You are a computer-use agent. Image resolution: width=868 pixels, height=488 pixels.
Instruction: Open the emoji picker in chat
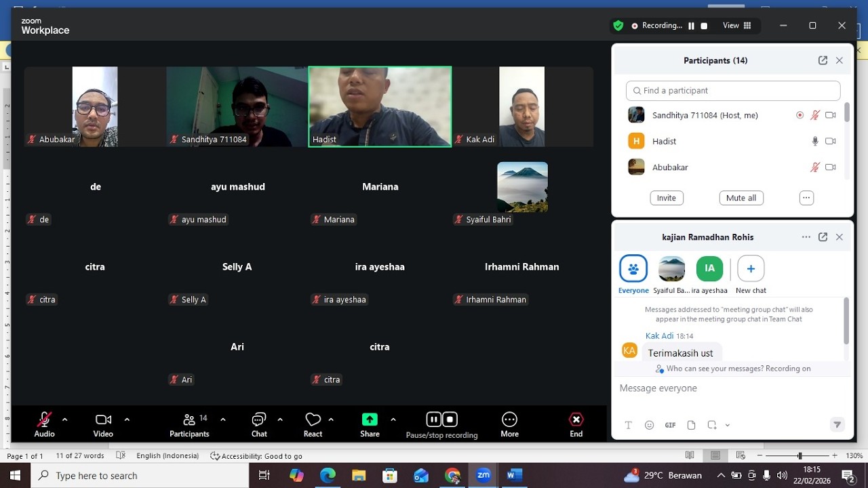click(649, 425)
